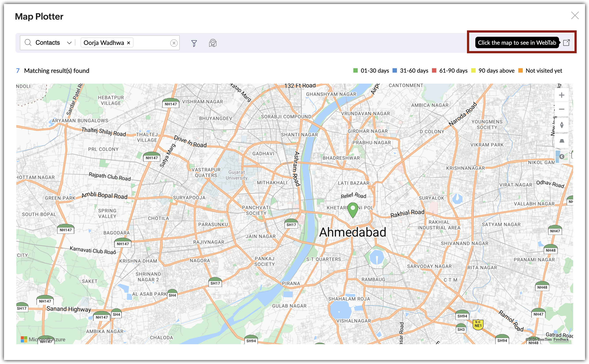Click the 'Odhav Road' map label
The height and width of the screenshot is (364, 589).
(550, 184)
